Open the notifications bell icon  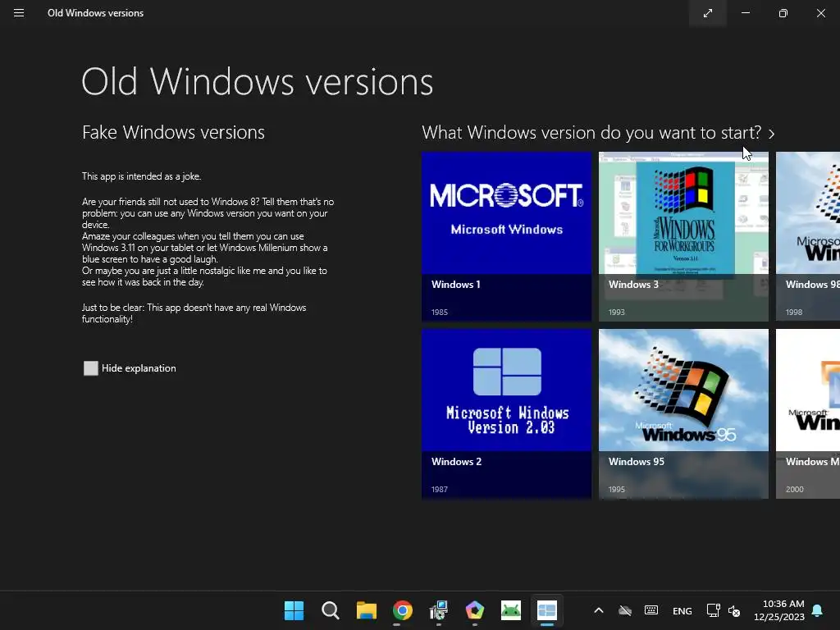click(x=818, y=610)
